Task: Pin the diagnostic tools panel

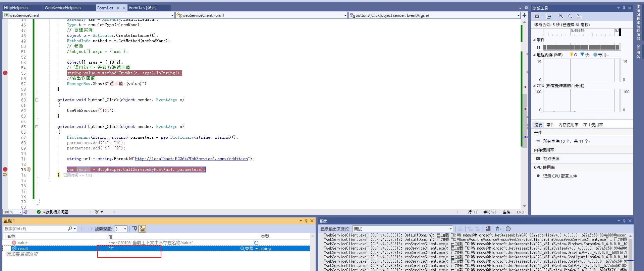Action: click(x=624, y=8)
